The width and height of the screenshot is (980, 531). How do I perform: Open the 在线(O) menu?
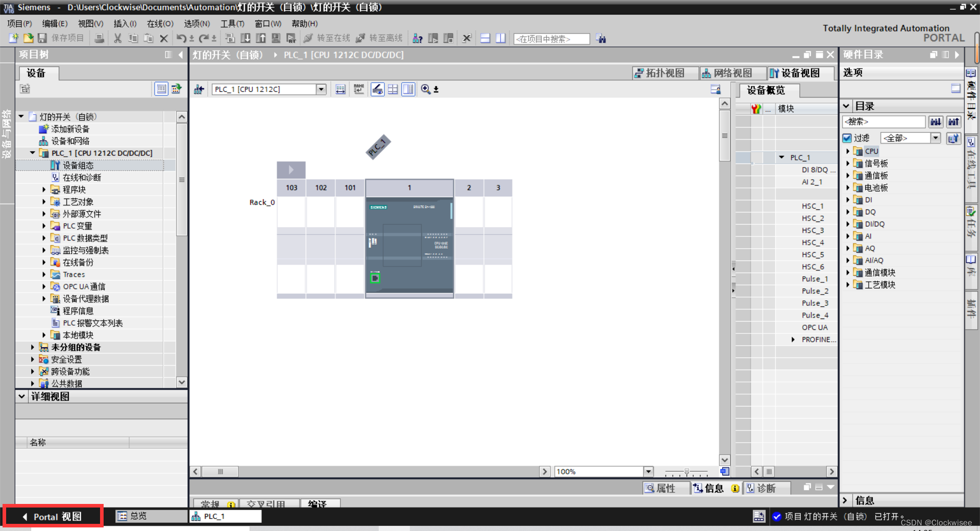(x=160, y=23)
